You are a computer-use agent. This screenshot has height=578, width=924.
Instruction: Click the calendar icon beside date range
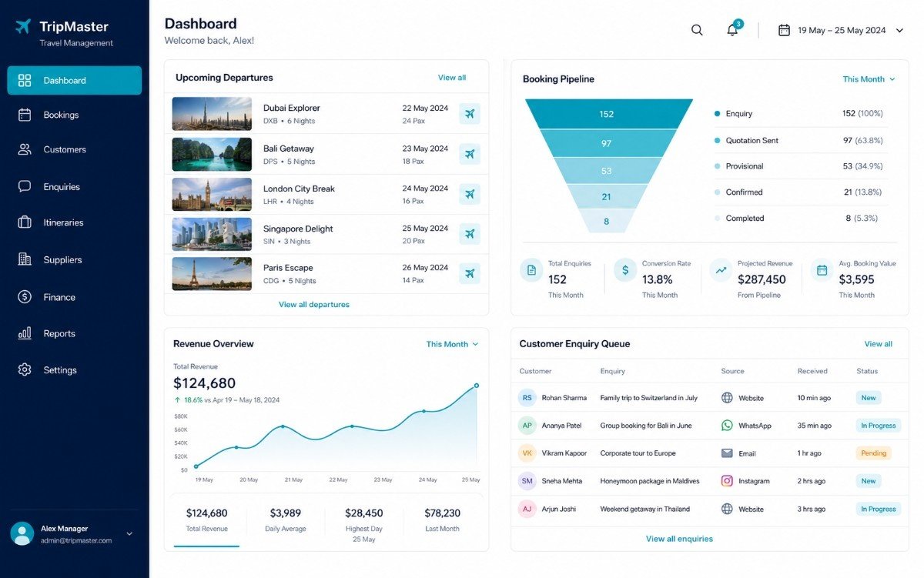point(784,30)
